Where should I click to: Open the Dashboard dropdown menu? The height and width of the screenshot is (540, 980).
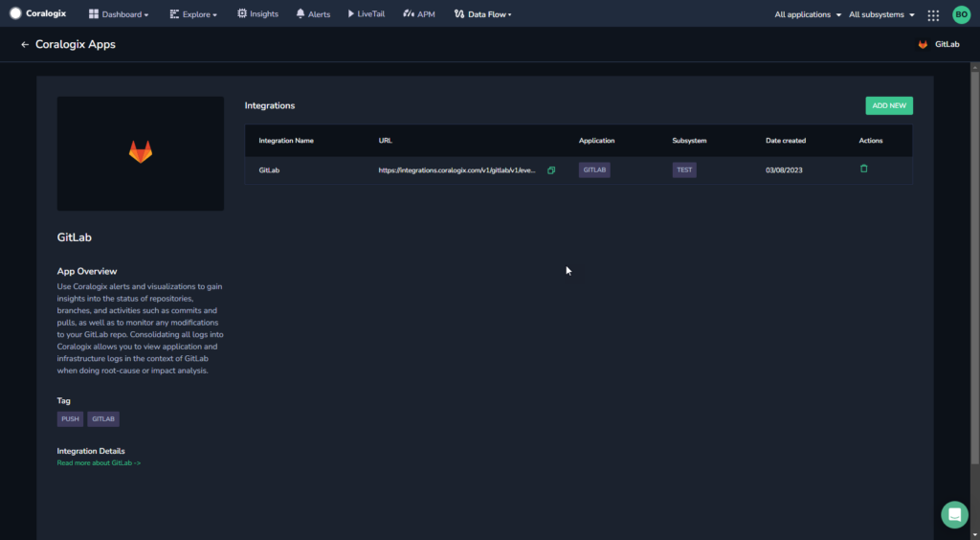pyautogui.click(x=119, y=13)
